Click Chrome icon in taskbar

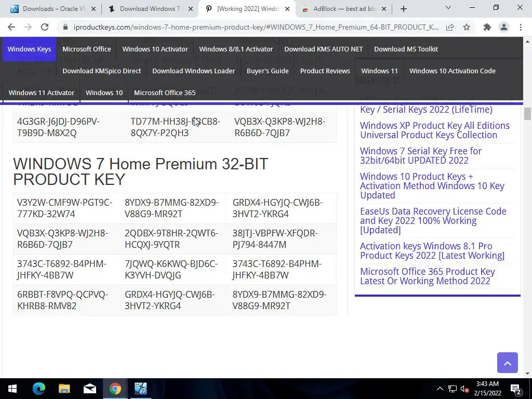pos(115,389)
